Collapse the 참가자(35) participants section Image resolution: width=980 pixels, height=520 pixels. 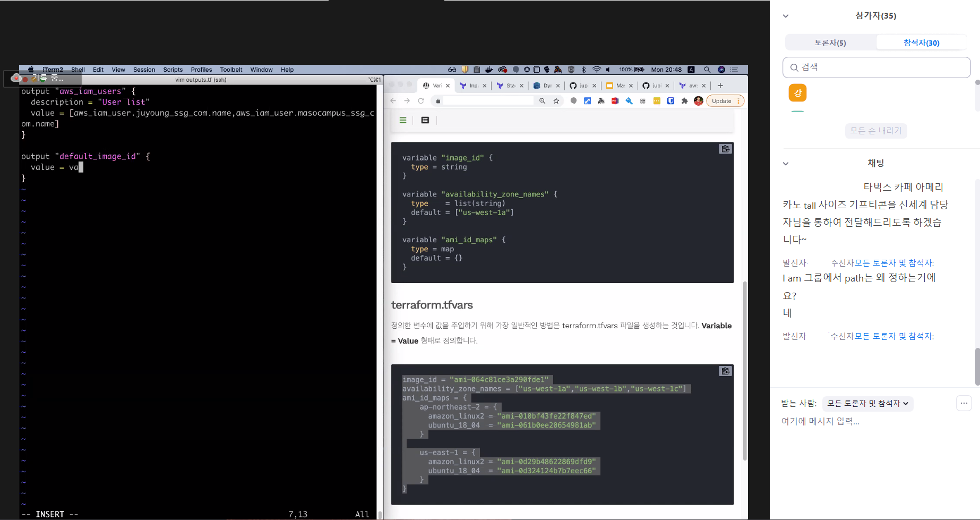786,16
